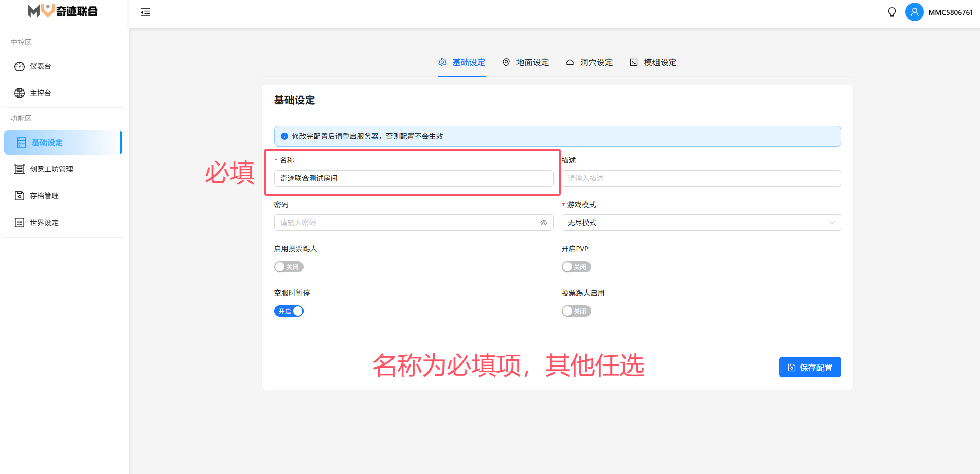The height and width of the screenshot is (474, 980).
Task: Click the 名称 input field
Action: (x=413, y=178)
